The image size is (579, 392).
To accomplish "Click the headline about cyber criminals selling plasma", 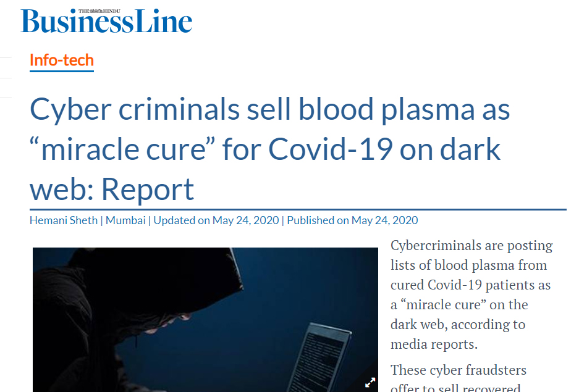I will (269, 149).
